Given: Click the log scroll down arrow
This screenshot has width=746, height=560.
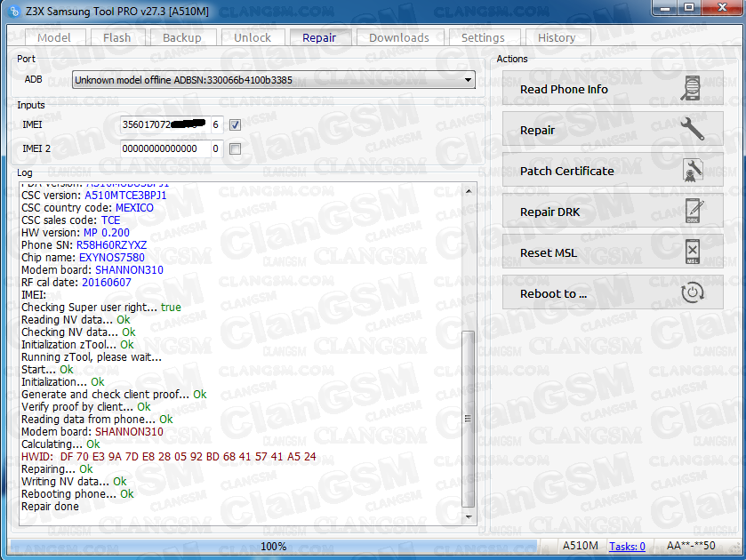Looking at the screenshot, I should 469,516.
